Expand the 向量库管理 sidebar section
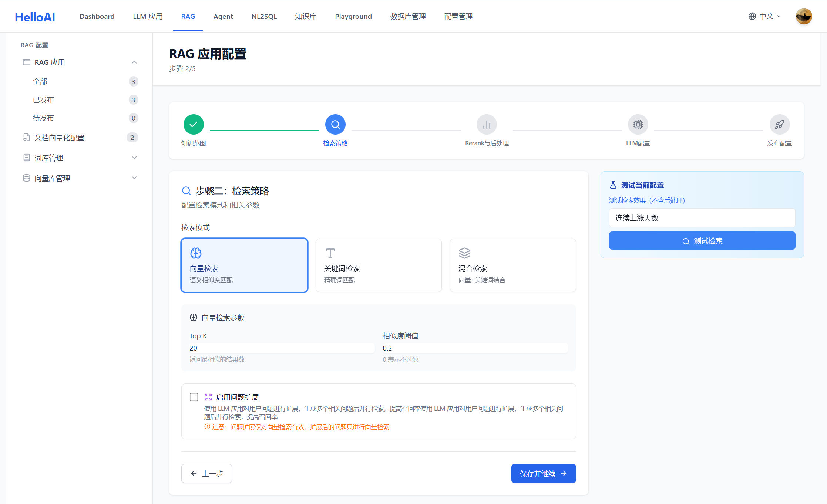Screen dimensions: 827x504 134,178
